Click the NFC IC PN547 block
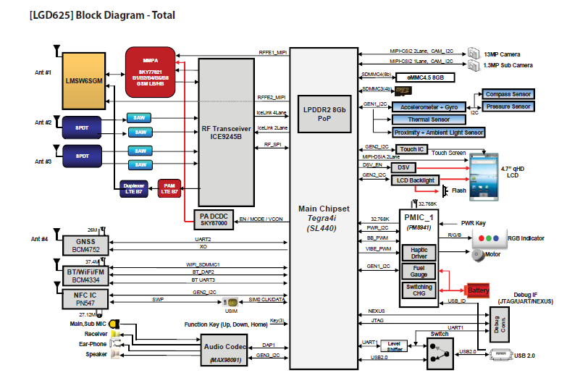588x386 pixels. pyautogui.click(x=85, y=299)
